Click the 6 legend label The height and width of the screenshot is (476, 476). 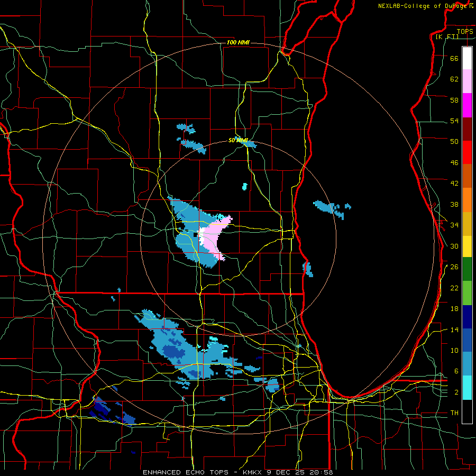tap(456, 371)
